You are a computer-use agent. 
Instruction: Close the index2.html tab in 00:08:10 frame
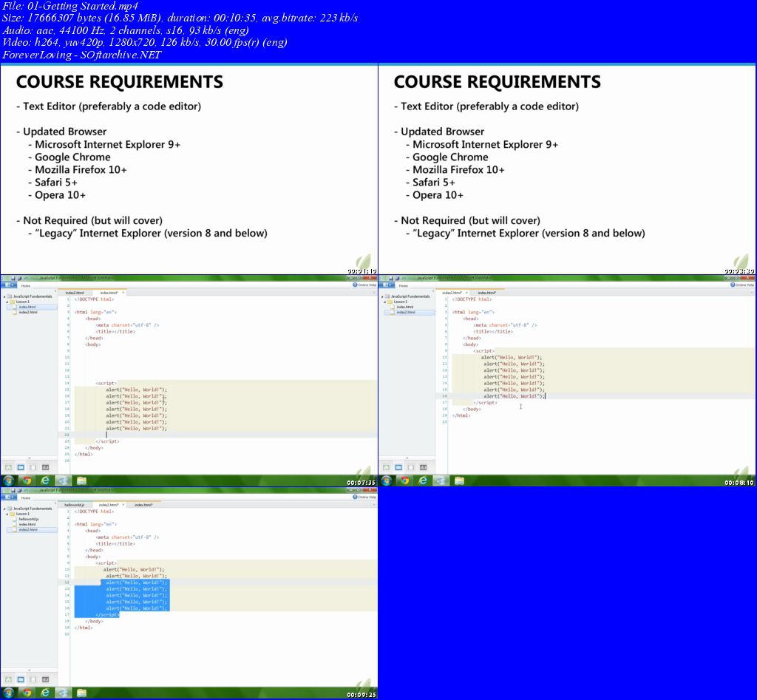[x=466, y=293]
